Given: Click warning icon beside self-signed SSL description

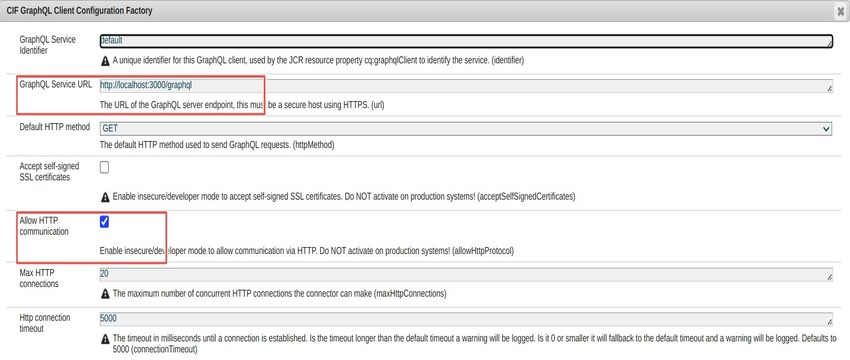Looking at the screenshot, I should pyautogui.click(x=105, y=197).
